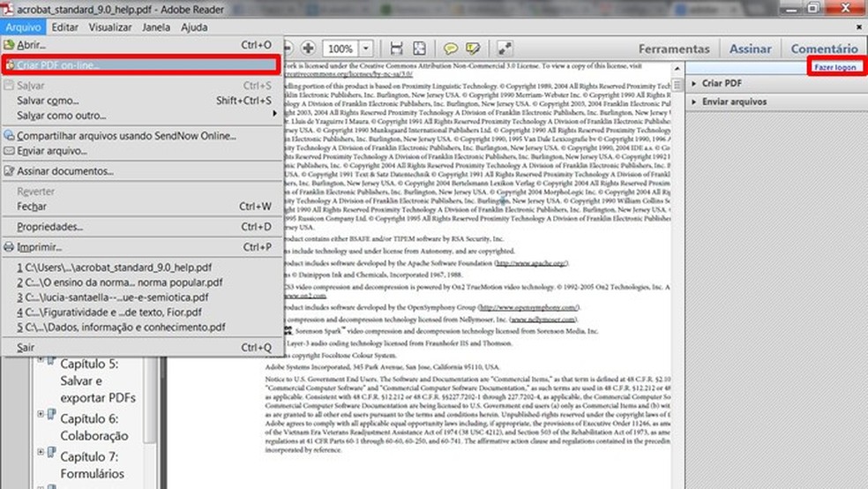
Task: Click the printer icon beside Imprimir
Action: coord(9,247)
